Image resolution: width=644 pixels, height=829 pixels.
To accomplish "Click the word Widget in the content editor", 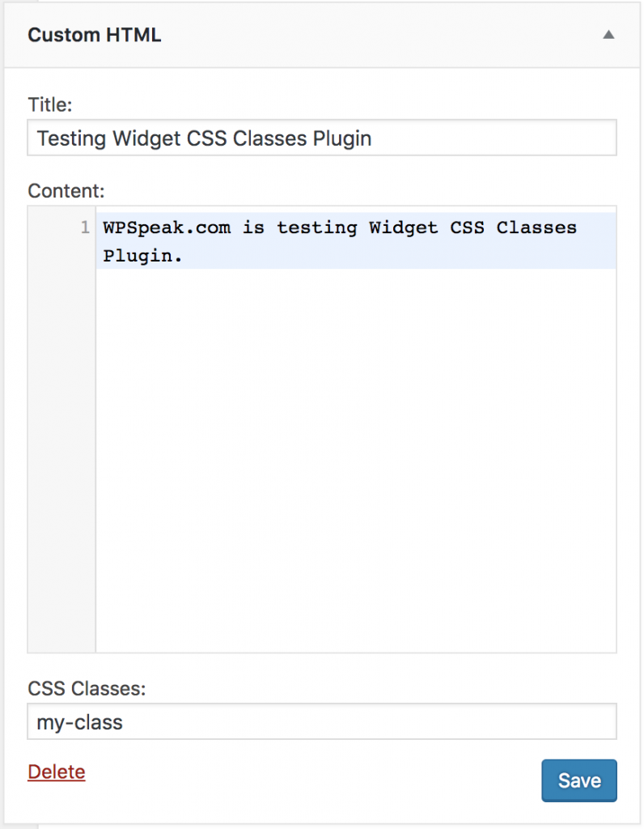I will 403,227.
